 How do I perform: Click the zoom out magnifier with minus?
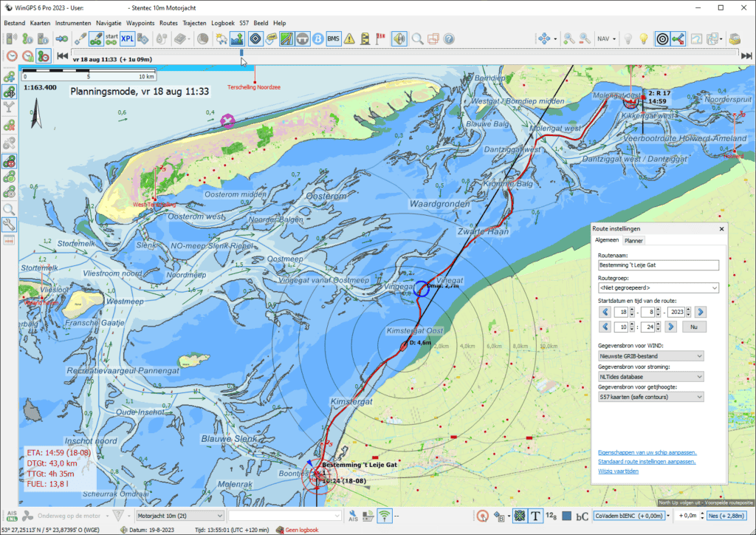(585, 38)
